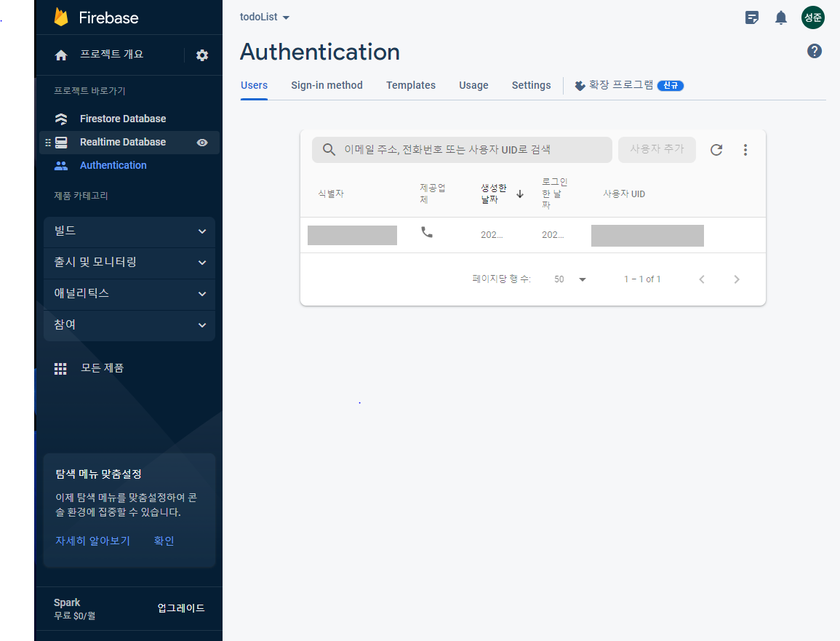Click the 자세히 알아보기 link
840x641 pixels.
click(92, 541)
